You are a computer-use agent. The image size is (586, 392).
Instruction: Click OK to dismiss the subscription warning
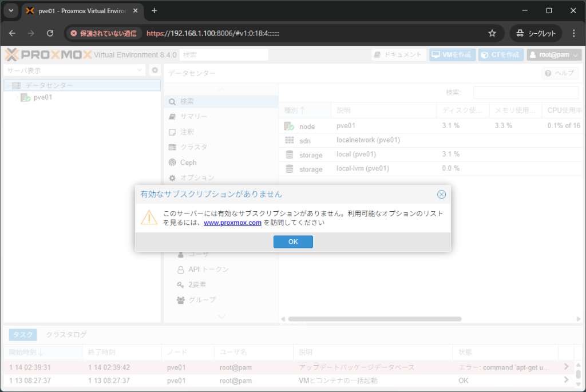(x=293, y=241)
